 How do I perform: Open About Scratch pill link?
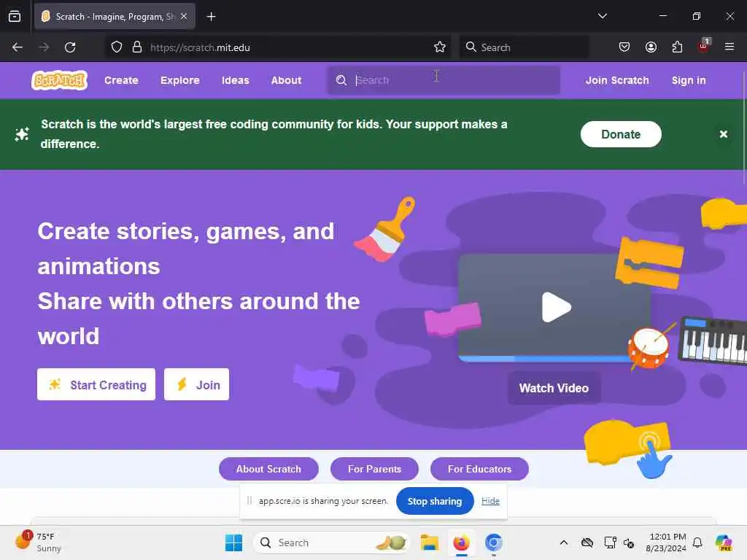[x=268, y=469]
